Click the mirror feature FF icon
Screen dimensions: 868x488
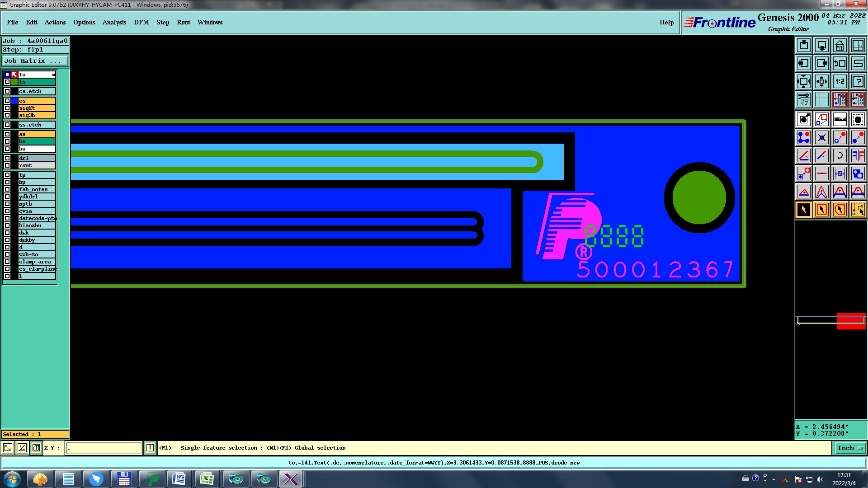[858, 155]
